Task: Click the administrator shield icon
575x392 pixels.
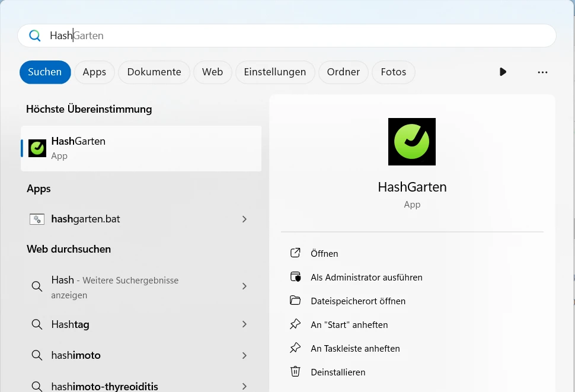Action: click(295, 277)
